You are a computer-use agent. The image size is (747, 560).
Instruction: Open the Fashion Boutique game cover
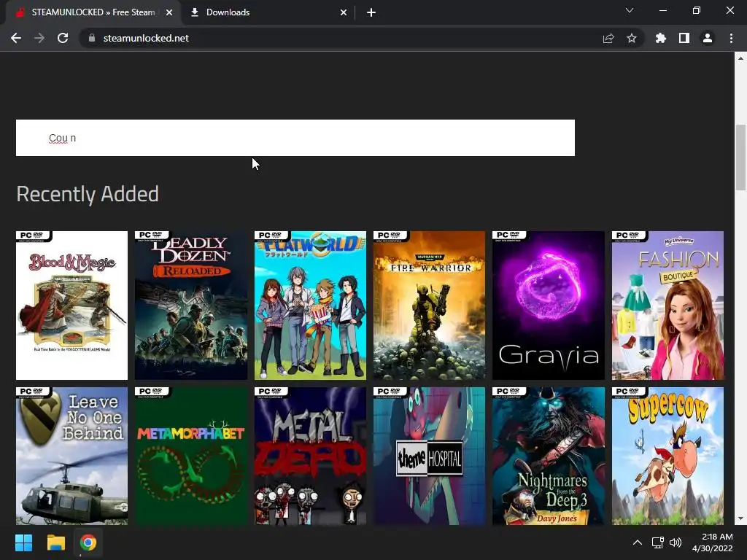tap(667, 306)
